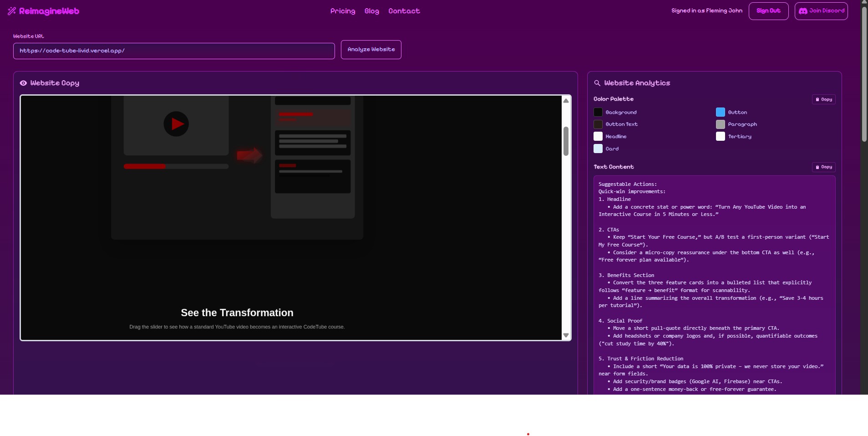Click the Discord icon in the header
Image resolution: width=868 pixels, height=436 pixels.
(x=803, y=11)
